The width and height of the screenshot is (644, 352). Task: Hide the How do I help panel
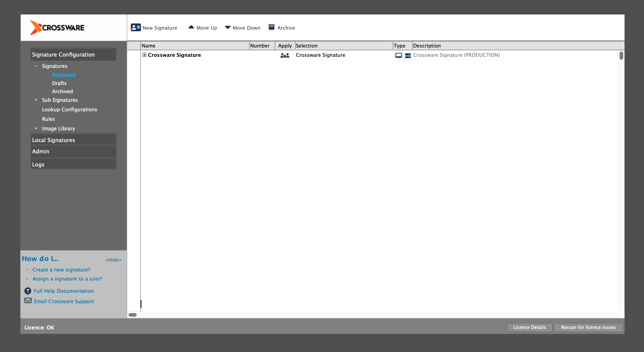(x=114, y=260)
